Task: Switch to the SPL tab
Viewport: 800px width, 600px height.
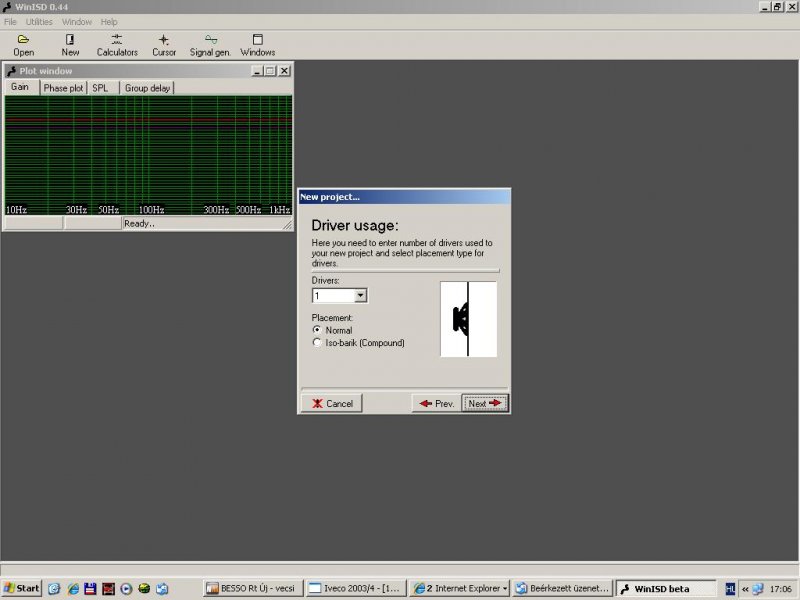Action: [101, 88]
